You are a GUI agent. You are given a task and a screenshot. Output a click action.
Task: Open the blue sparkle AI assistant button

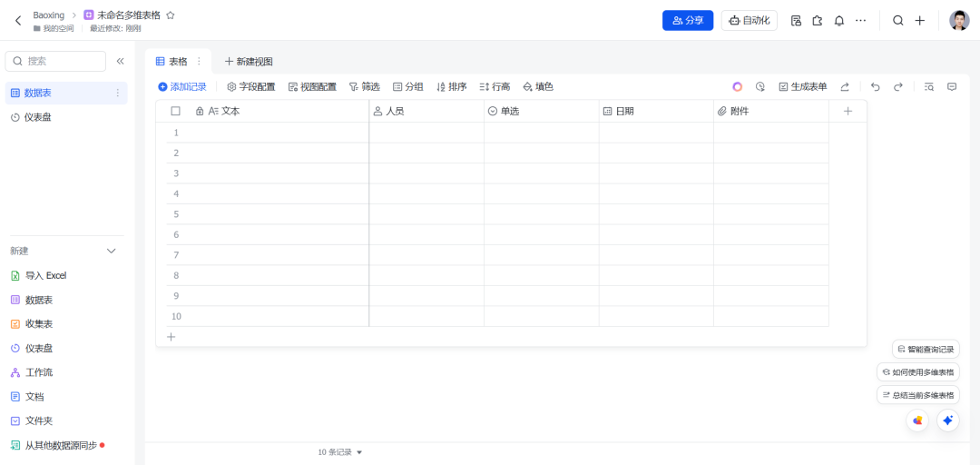click(948, 420)
